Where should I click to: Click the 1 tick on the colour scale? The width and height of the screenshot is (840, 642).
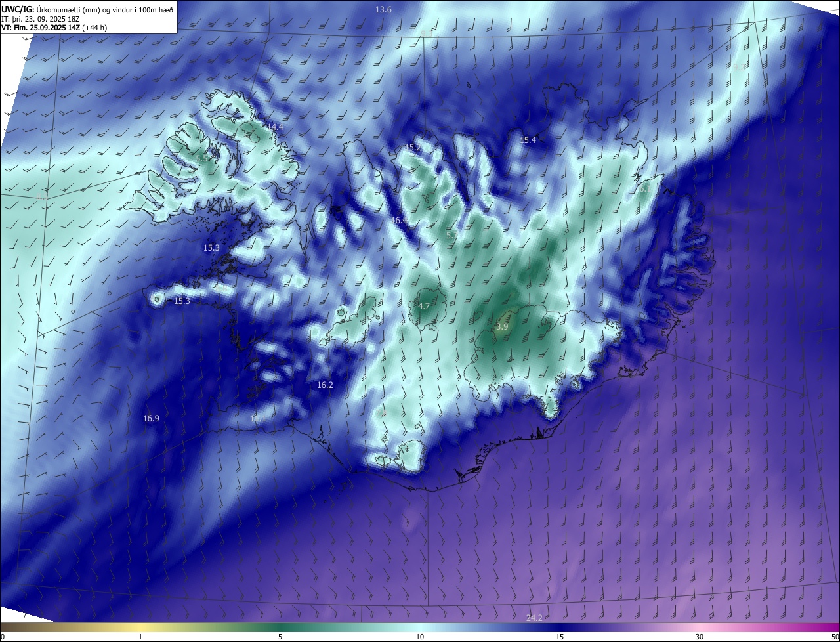point(140,637)
